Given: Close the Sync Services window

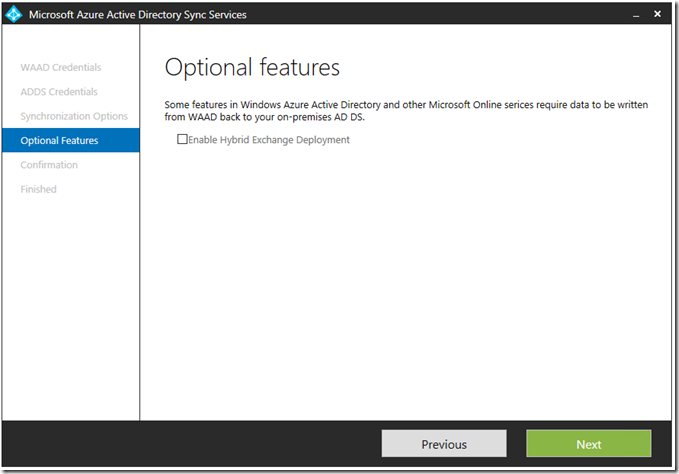Looking at the screenshot, I should [657, 14].
